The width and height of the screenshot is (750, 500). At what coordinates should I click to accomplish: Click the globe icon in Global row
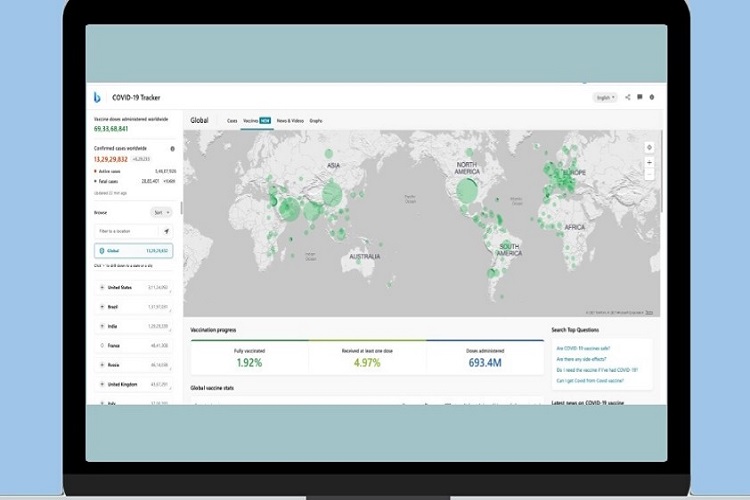click(x=101, y=251)
